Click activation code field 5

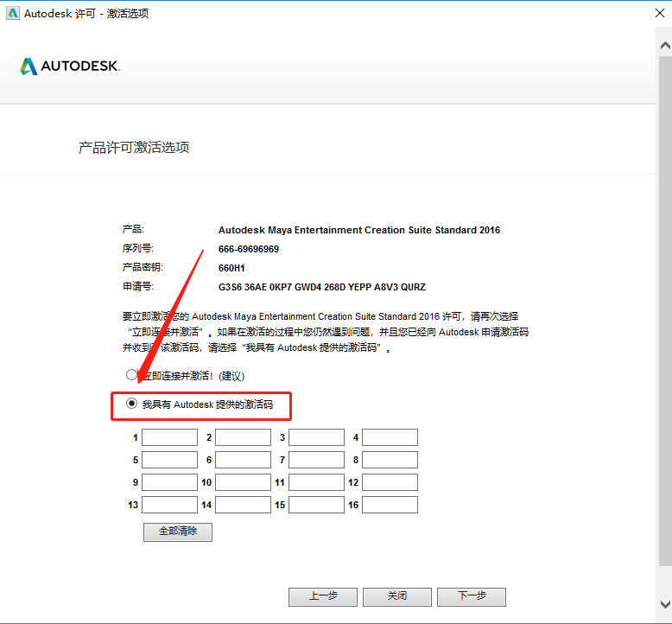[169, 460]
